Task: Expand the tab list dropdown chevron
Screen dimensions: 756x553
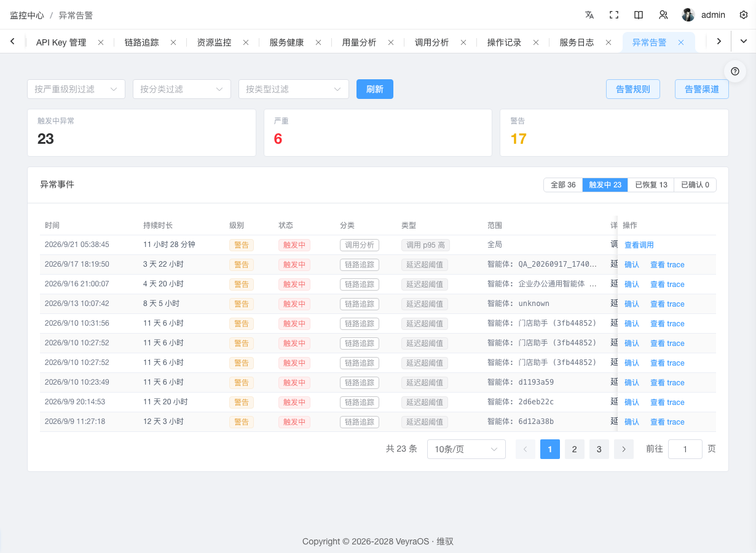Action: point(744,41)
